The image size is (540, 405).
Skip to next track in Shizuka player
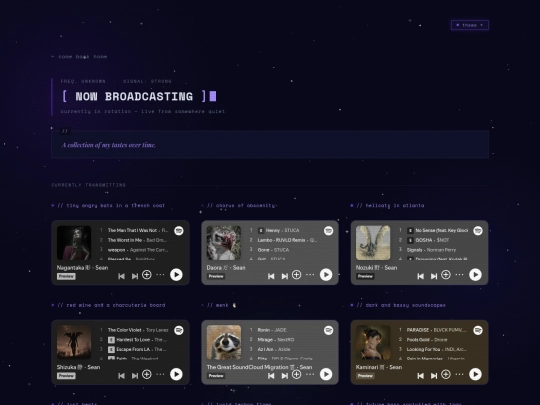(x=135, y=375)
